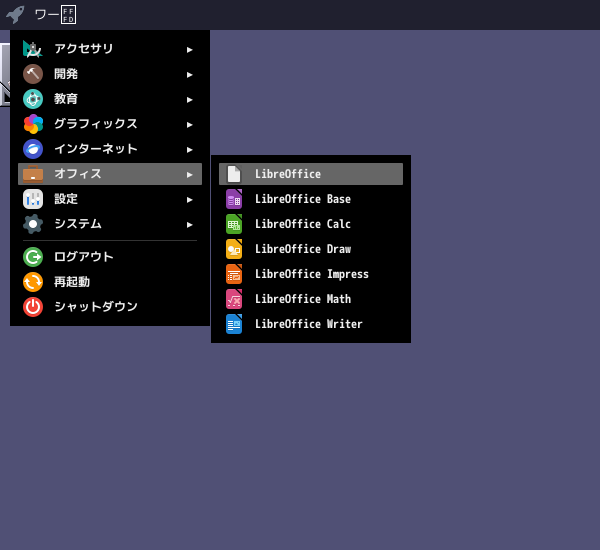The image size is (600, 550).
Task: Click the 設定 mixer sliders icon
Action: (33, 199)
